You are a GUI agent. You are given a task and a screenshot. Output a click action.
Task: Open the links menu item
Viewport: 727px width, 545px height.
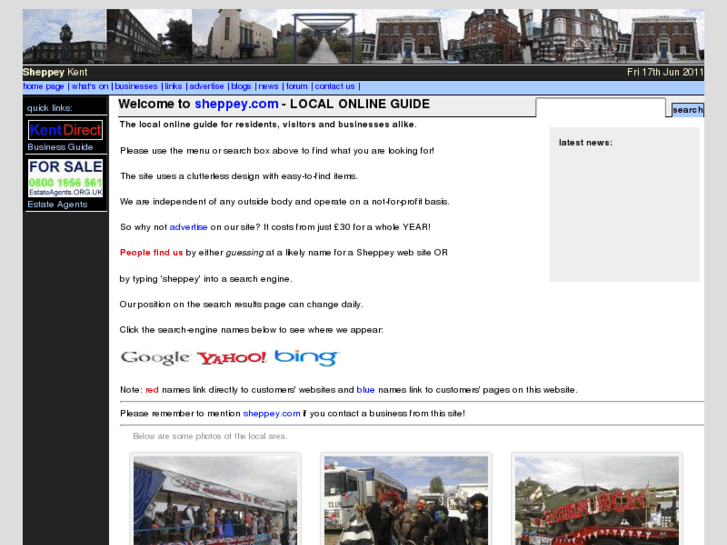pyautogui.click(x=173, y=86)
